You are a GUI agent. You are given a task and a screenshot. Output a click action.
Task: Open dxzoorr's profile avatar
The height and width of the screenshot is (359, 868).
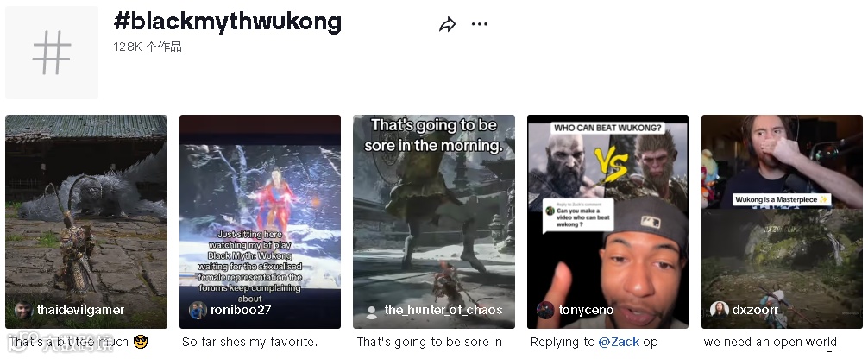[719, 311]
